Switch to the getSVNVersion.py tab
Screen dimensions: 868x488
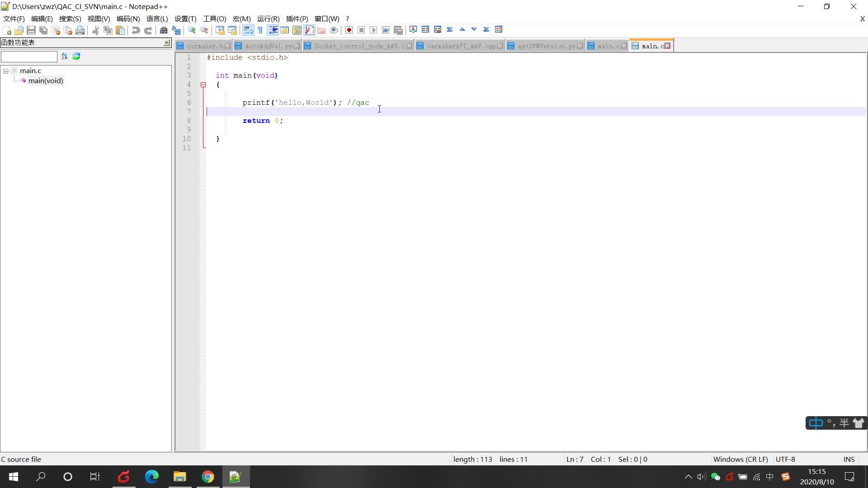click(546, 46)
